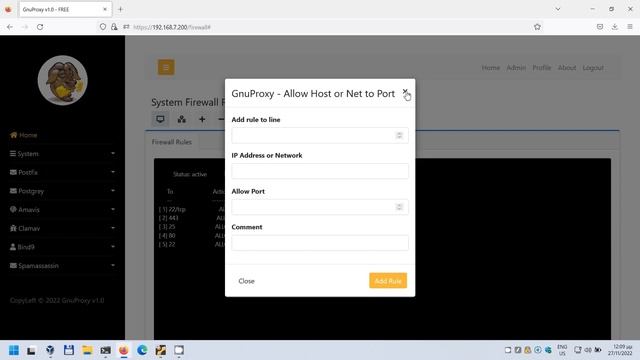Reload the page with refresh icon
The width and height of the screenshot is (640, 360).
[x=40, y=27]
